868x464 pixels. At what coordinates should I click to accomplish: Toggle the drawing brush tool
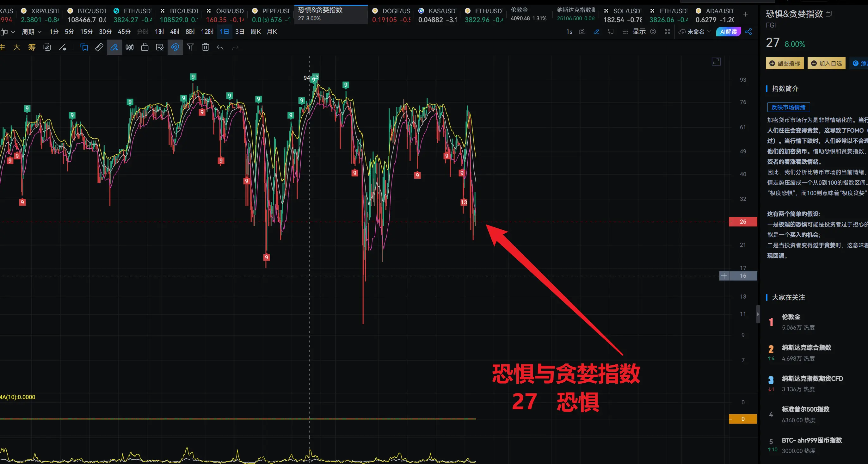tap(114, 47)
